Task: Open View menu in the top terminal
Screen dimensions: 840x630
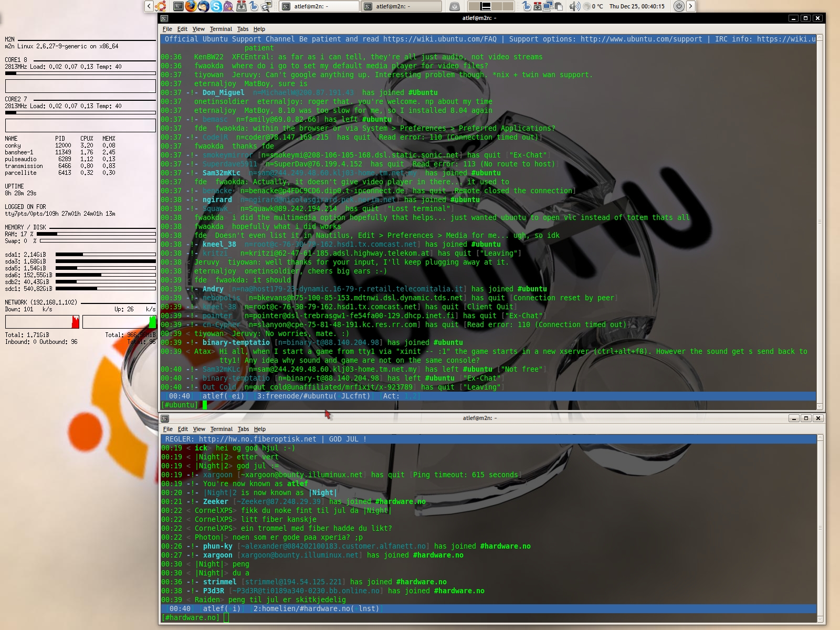Action: [x=198, y=29]
